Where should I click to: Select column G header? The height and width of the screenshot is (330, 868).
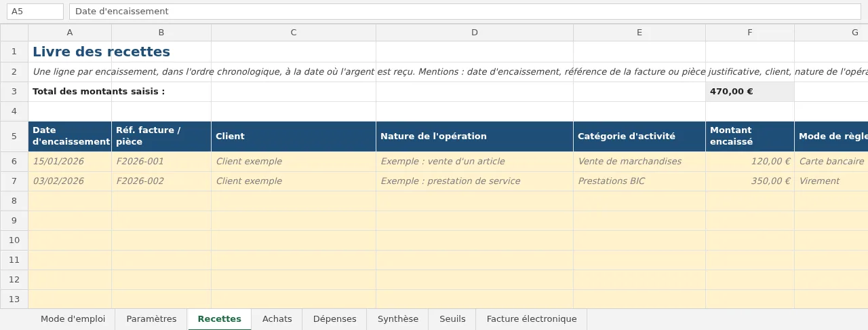point(831,33)
